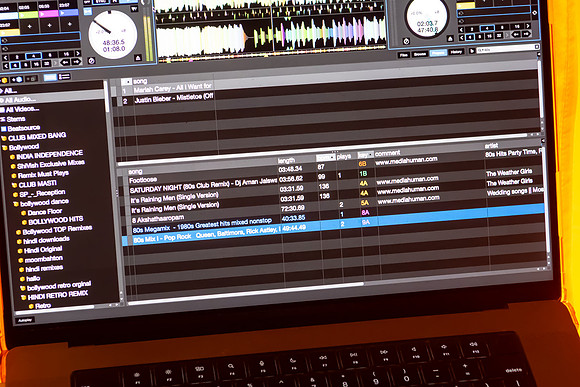Switch to the Prepare tab
The height and width of the screenshot is (387, 580).
(x=438, y=53)
